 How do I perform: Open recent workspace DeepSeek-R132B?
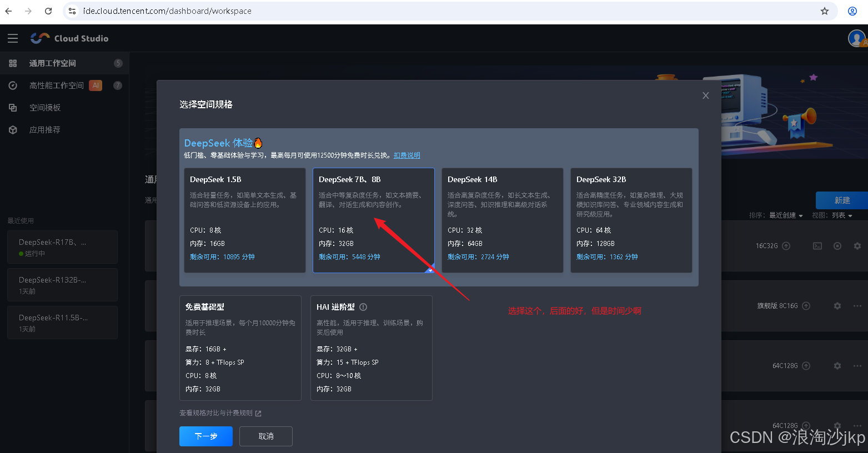pos(62,285)
